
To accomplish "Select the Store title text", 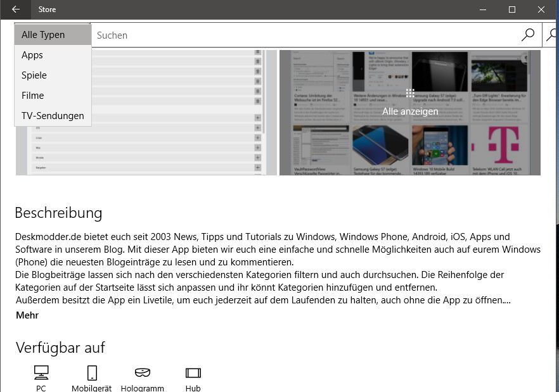I will point(47,9).
